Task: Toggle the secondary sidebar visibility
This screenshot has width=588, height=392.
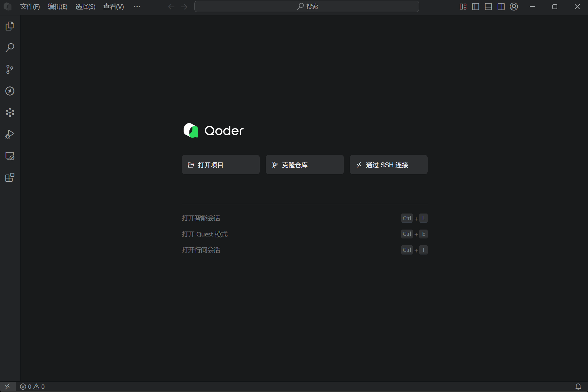Action: [x=501, y=6]
